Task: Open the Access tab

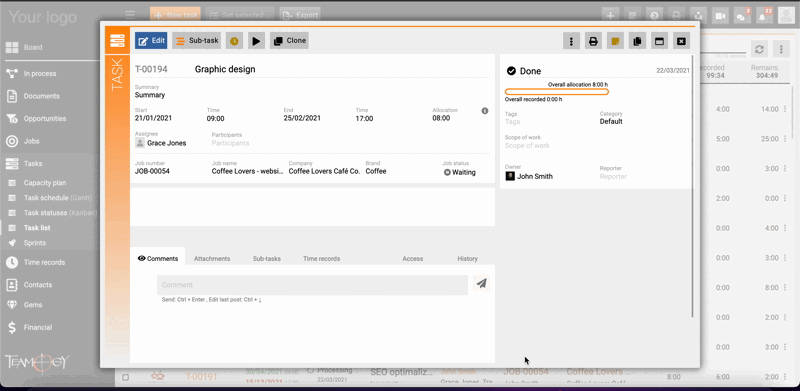Action: [413, 259]
